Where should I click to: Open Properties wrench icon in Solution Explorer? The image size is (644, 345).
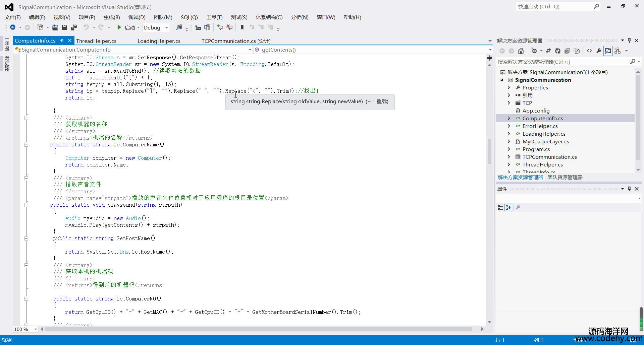(x=599, y=51)
